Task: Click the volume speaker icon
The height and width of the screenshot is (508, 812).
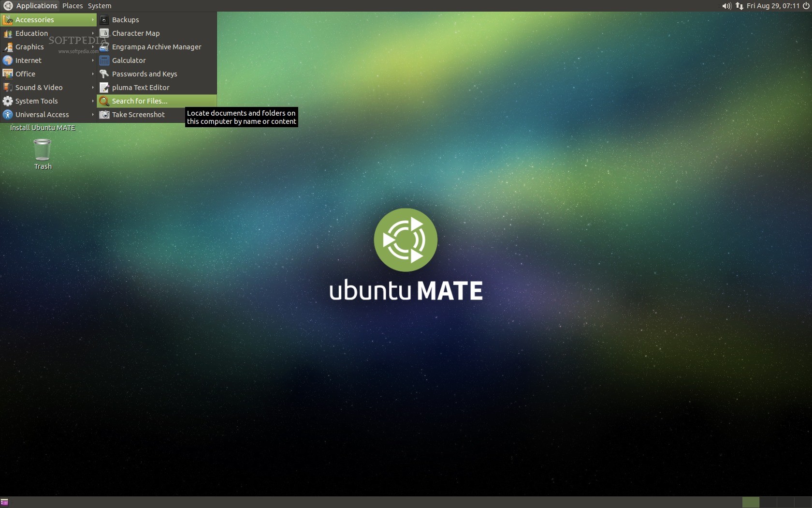Action: point(726,6)
